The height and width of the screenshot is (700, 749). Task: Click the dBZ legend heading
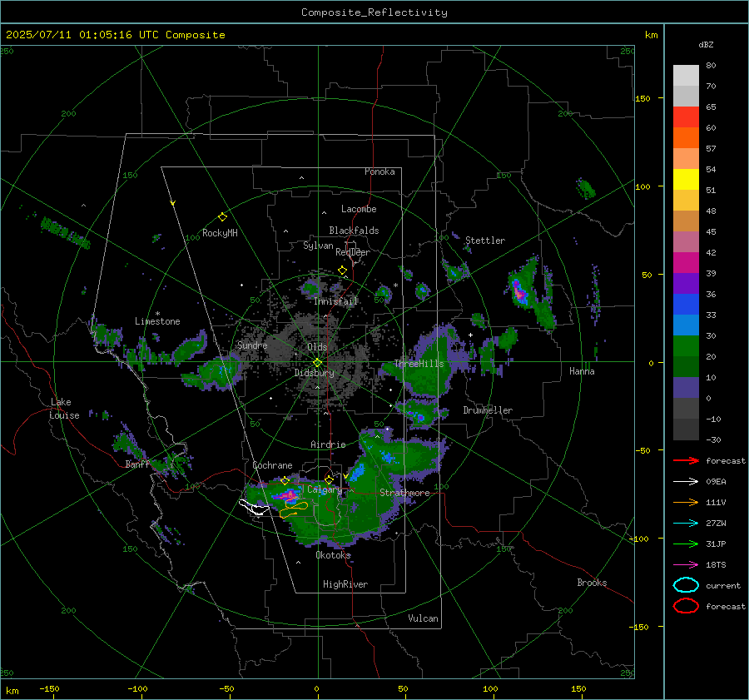click(706, 44)
